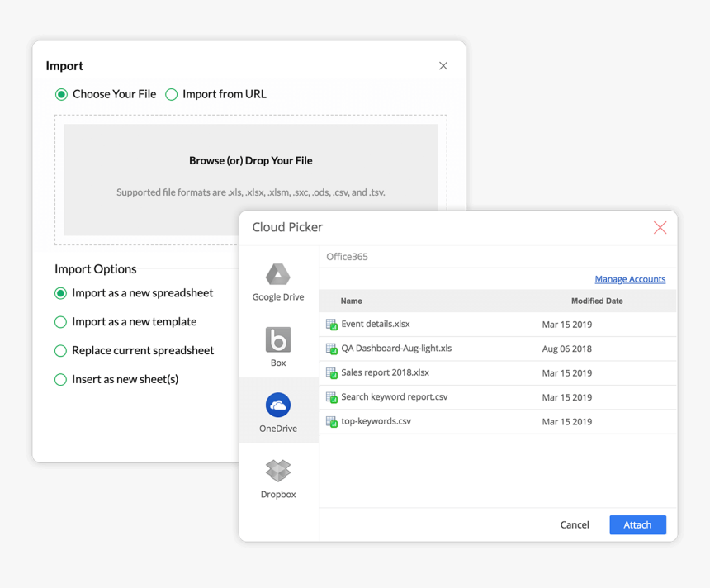Select the Choose Your File radio button

pos(62,95)
